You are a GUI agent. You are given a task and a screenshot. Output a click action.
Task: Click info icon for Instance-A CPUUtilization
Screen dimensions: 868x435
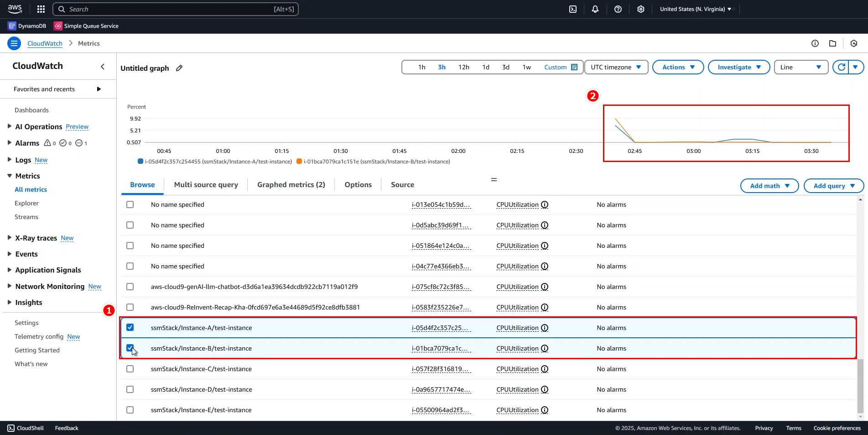[545, 328]
